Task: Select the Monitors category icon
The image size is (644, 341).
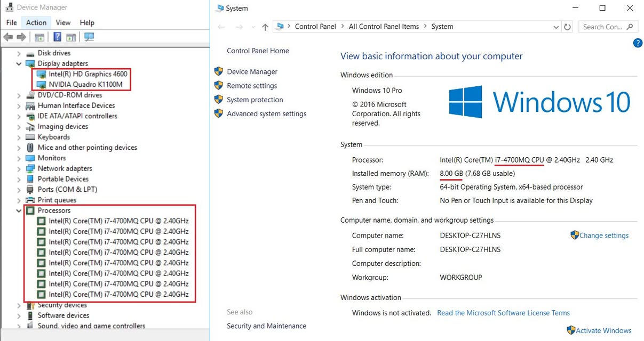Action: coord(31,158)
